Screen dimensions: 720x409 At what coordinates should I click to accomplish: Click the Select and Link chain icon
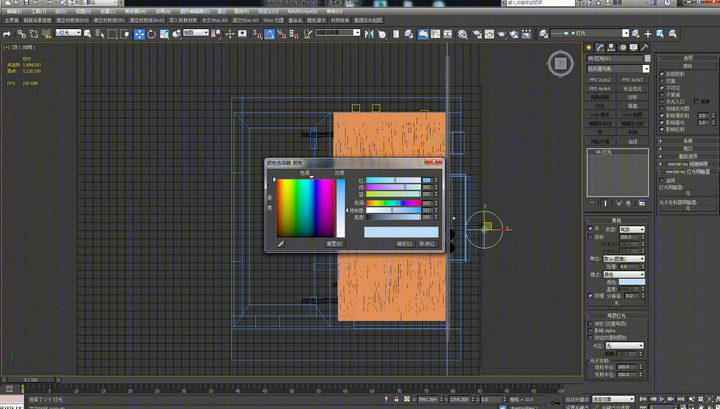(21, 34)
